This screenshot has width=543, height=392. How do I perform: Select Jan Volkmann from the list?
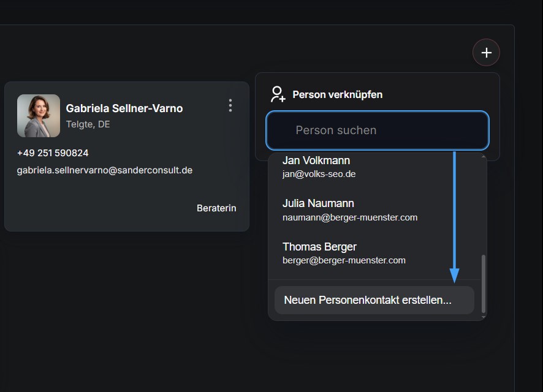click(x=374, y=167)
